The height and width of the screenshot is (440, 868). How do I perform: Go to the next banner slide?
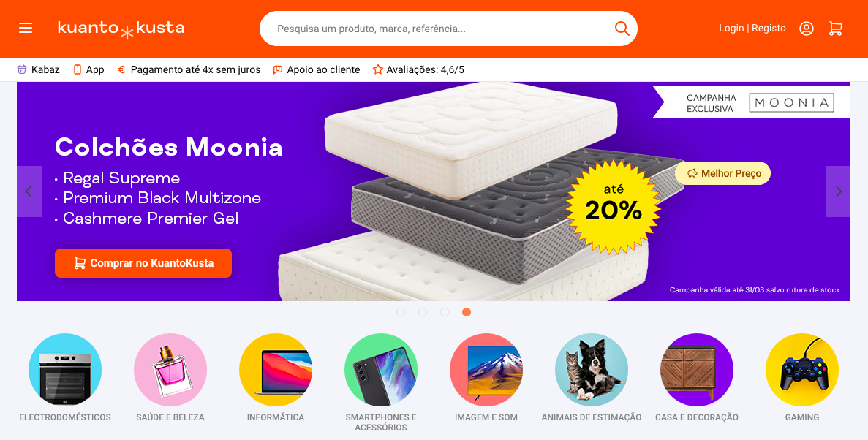(x=837, y=191)
